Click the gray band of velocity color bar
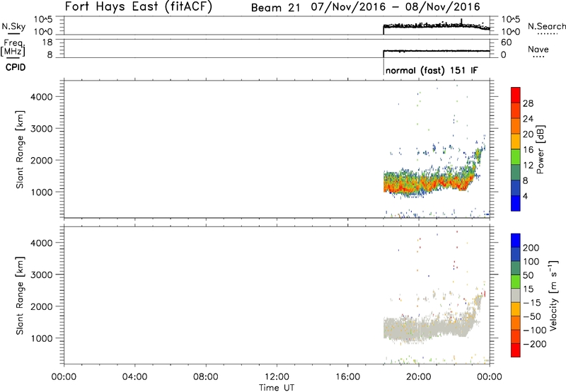This screenshot has height=392, width=566. pos(516,296)
